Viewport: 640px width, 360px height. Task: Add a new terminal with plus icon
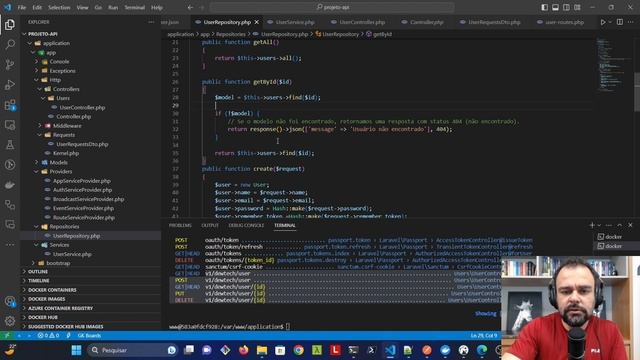tap(591, 225)
